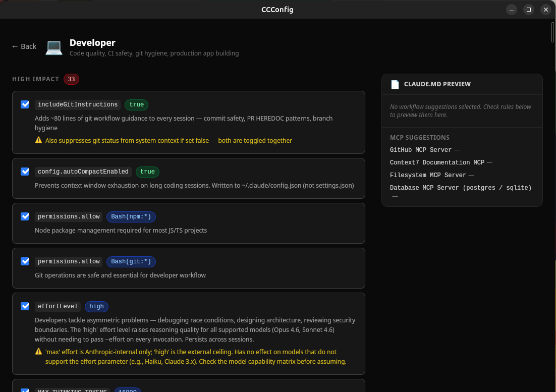Click warning icon under effortLevel description
Screen dimensions: 556x392
click(x=39, y=352)
